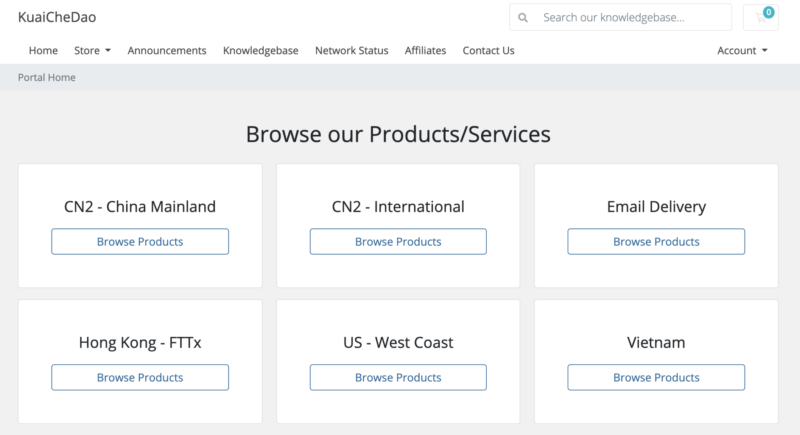The height and width of the screenshot is (435, 800).
Task: Browse products for Hong Kong - FTTx
Action: (x=140, y=377)
